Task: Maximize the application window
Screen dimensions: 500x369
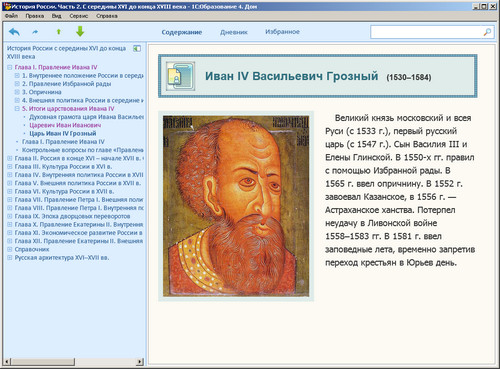Action: [484, 6]
